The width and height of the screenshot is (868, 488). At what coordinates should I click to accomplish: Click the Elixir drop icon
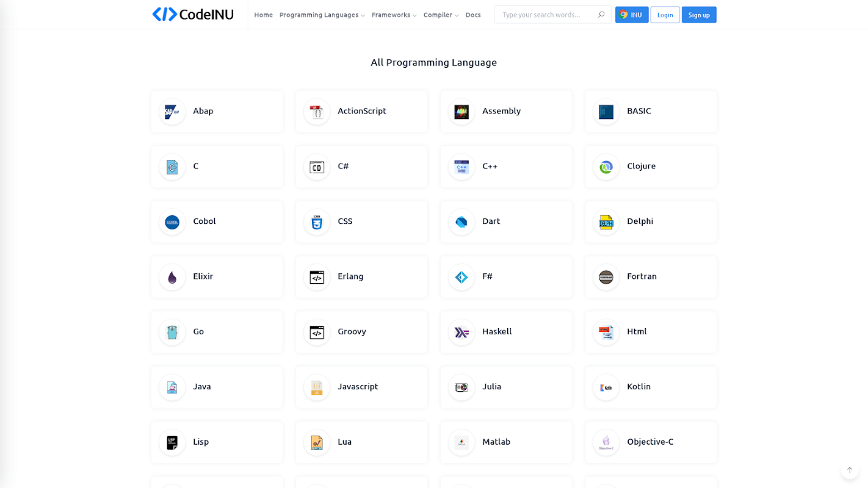pyautogui.click(x=172, y=278)
